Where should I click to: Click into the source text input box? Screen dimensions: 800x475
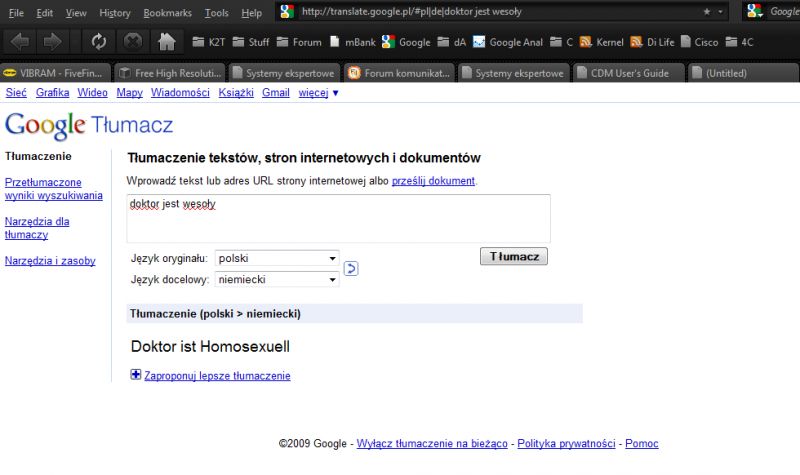[338, 218]
